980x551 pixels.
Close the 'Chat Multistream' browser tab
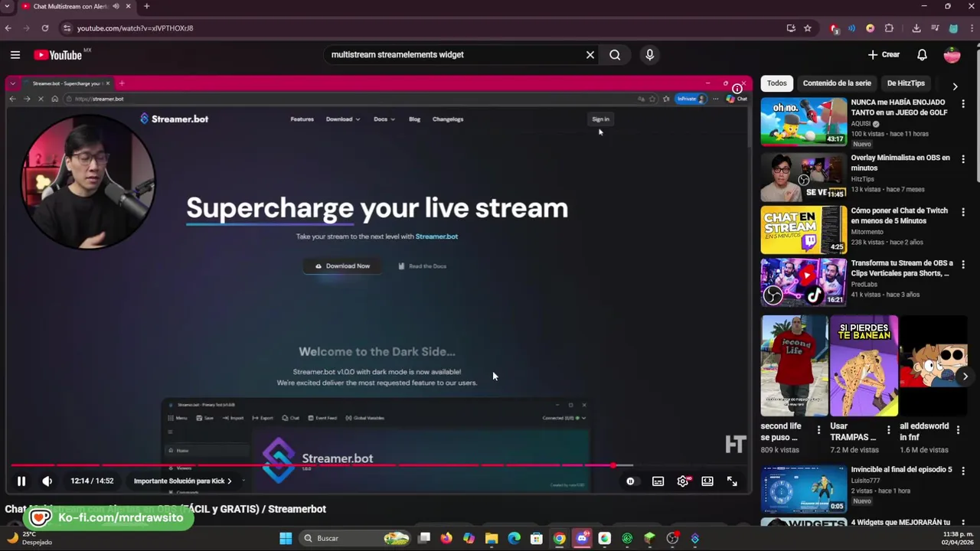pyautogui.click(x=128, y=6)
